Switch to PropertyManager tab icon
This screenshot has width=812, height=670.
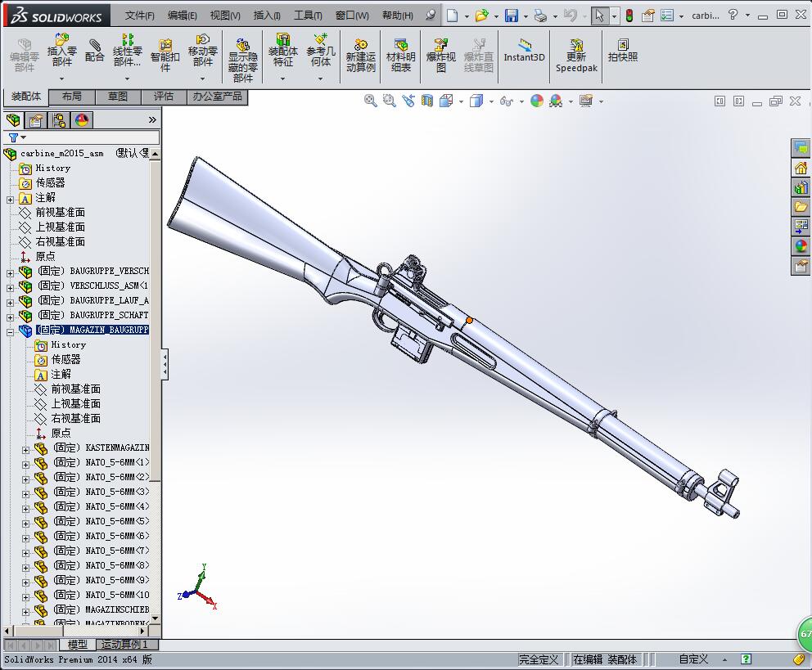click(x=36, y=120)
